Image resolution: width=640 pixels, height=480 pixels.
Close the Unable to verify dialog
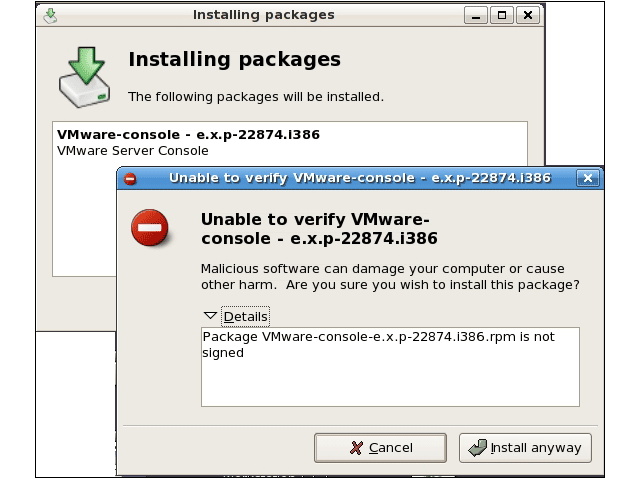[x=588, y=178]
